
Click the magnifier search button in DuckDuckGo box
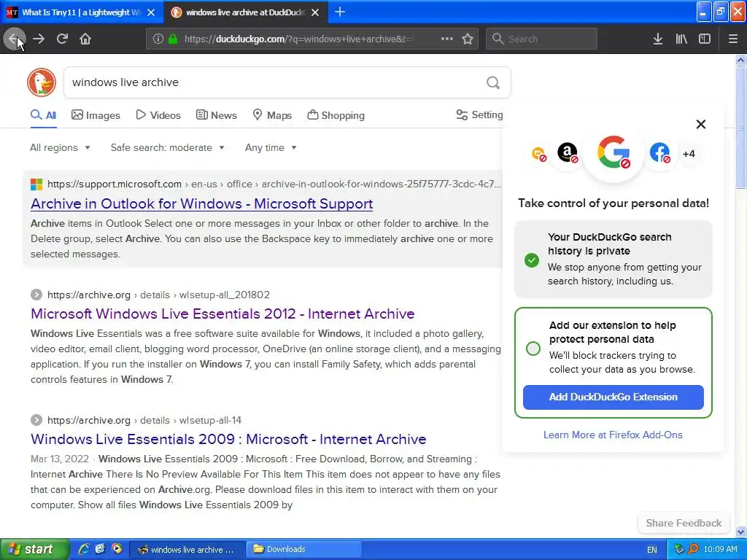[493, 82]
